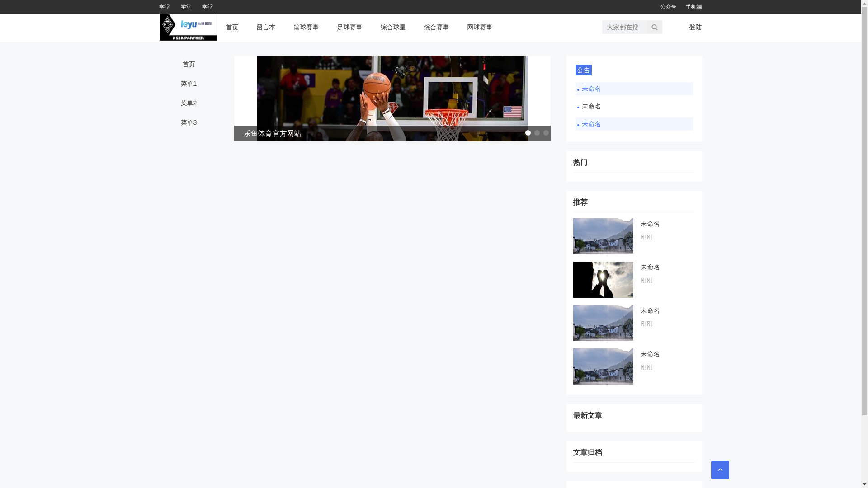
Task: Click the back-to-top arrow button
Action: (x=720, y=470)
